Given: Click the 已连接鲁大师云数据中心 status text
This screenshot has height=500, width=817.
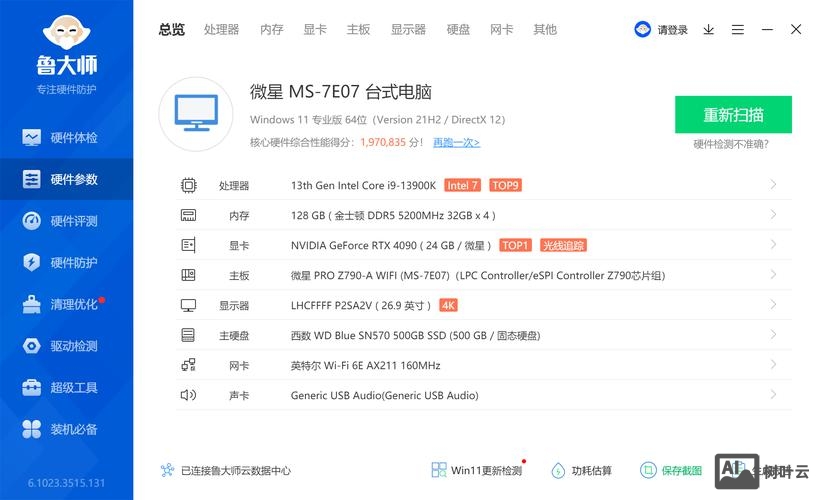Looking at the screenshot, I should pyautogui.click(x=236, y=471).
